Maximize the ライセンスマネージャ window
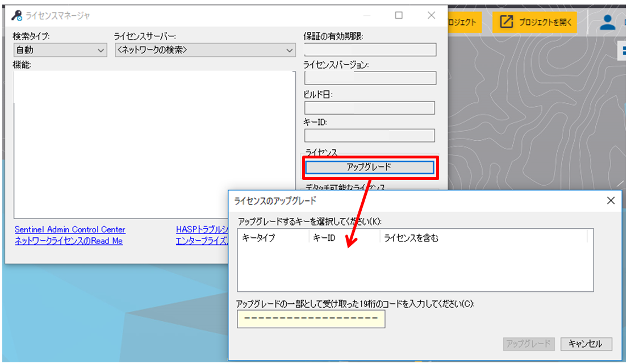 pyautogui.click(x=399, y=16)
